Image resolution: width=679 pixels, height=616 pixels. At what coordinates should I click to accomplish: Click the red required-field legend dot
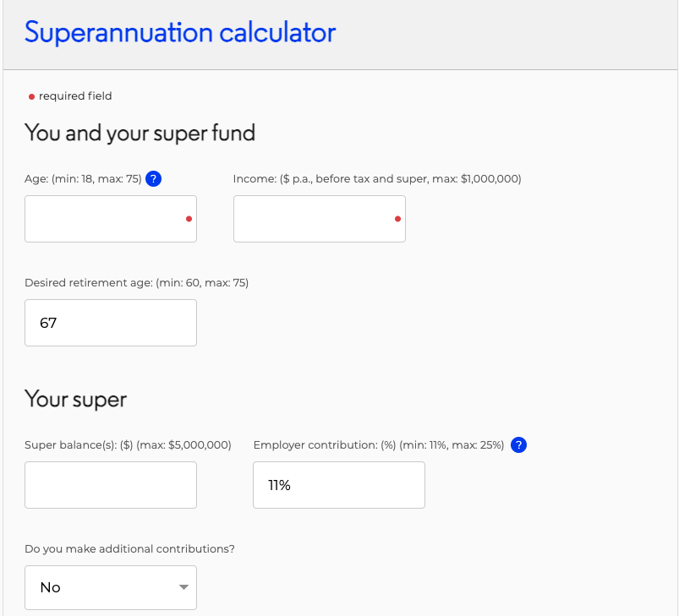tap(31, 96)
